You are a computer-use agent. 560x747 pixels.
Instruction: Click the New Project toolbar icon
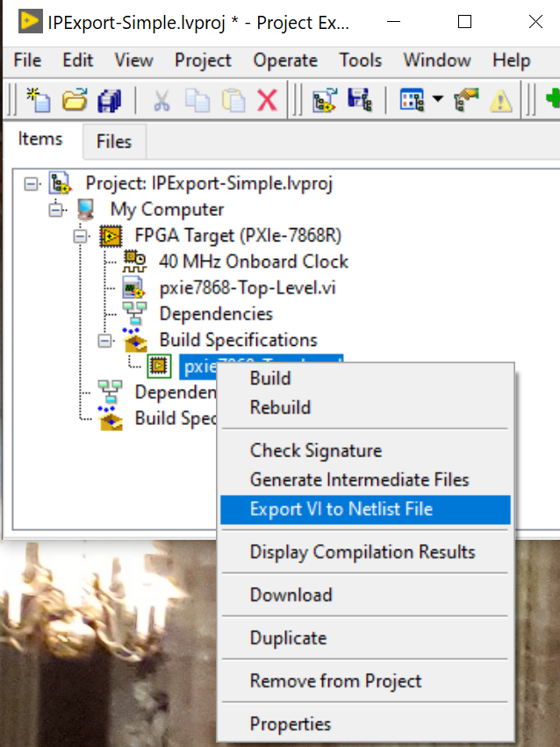pos(39,100)
